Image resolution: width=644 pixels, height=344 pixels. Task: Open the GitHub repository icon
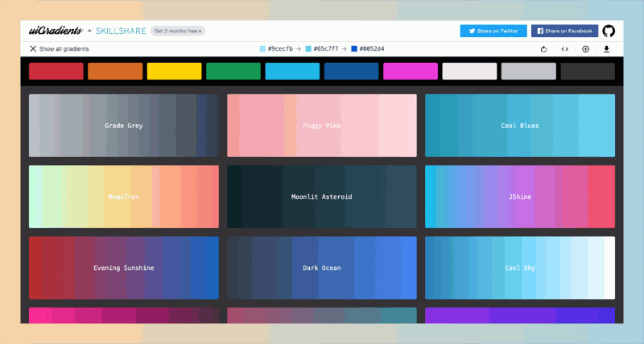click(x=609, y=31)
